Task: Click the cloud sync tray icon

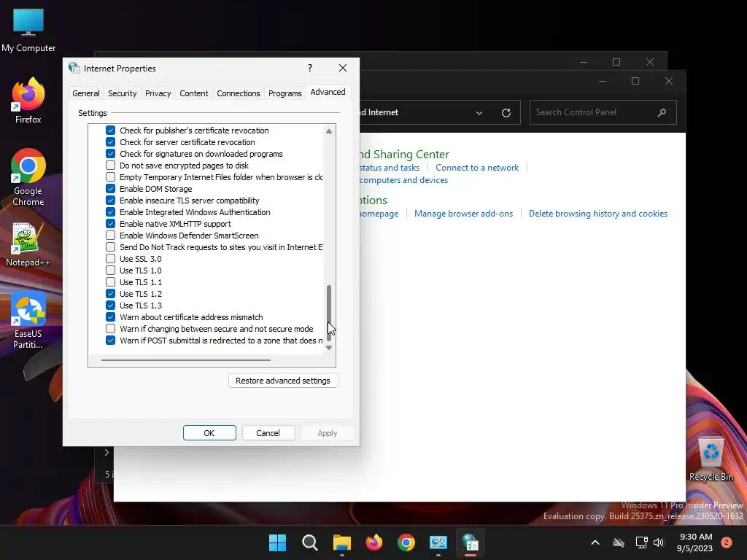Action: (x=619, y=542)
